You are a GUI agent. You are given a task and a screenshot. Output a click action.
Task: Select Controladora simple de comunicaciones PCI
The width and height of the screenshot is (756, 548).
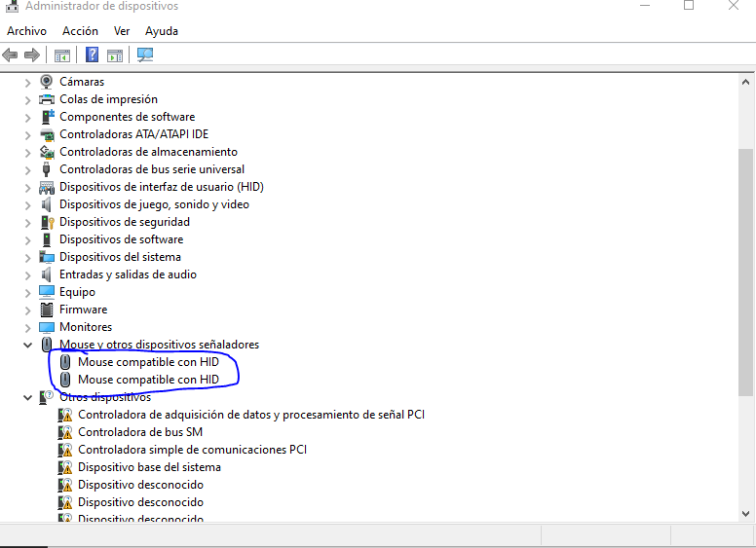click(192, 450)
